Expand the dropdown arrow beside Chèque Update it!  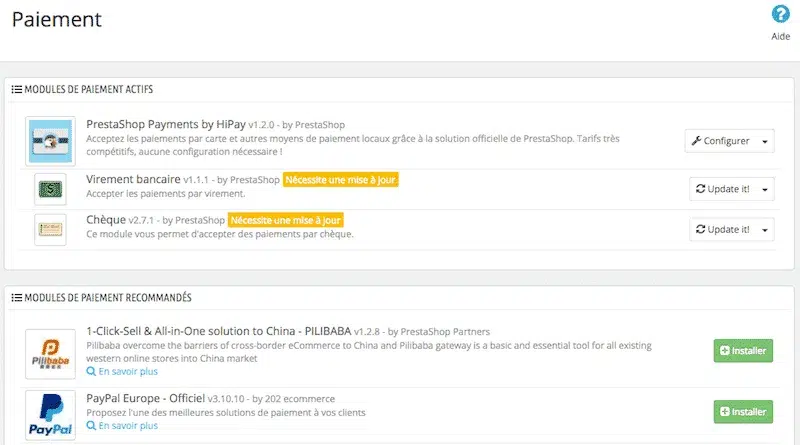[x=765, y=230]
